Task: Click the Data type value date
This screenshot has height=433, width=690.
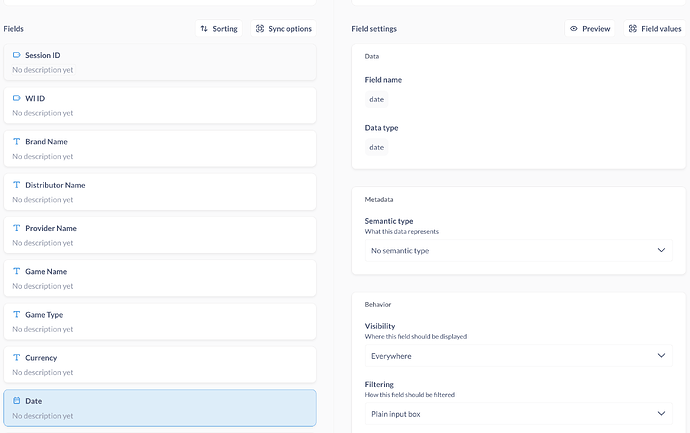Action: pyautogui.click(x=377, y=147)
